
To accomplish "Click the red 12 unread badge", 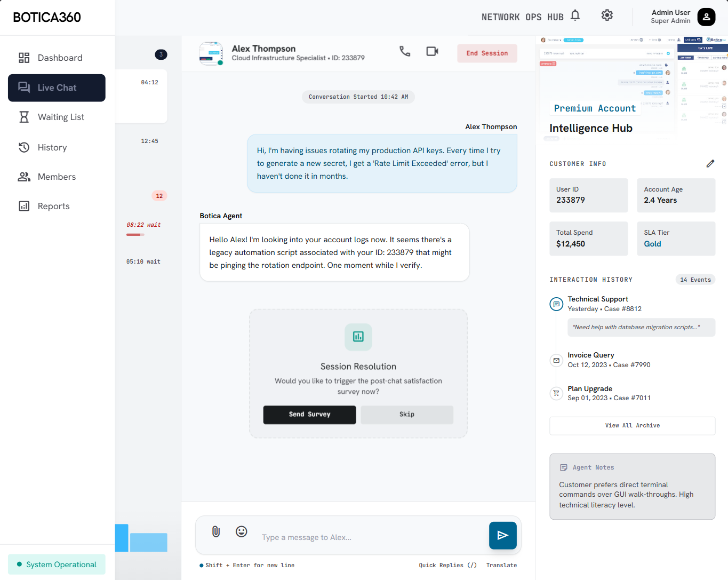I will point(159,196).
